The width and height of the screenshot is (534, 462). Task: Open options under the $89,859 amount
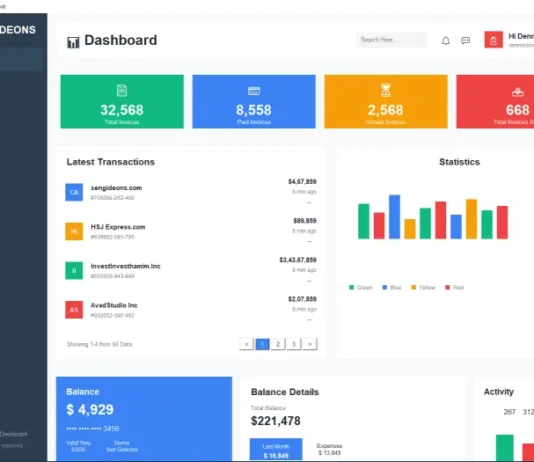309,242
